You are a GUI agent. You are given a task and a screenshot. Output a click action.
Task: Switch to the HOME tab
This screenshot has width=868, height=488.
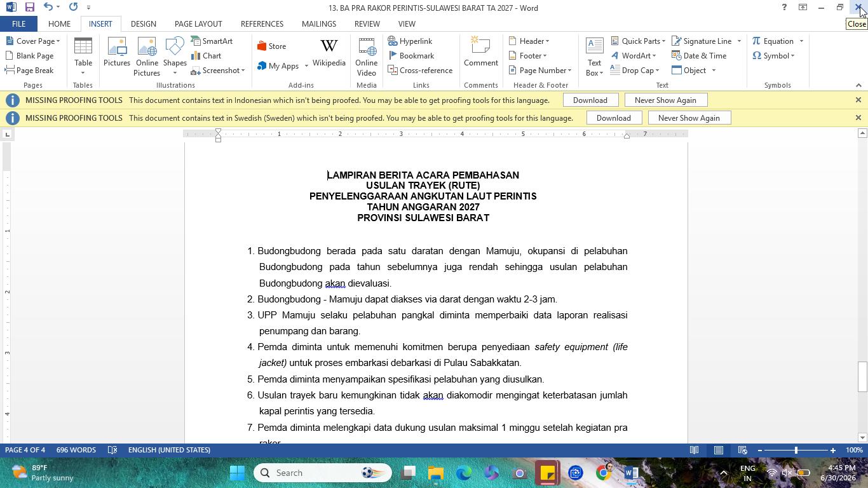coord(59,24)
